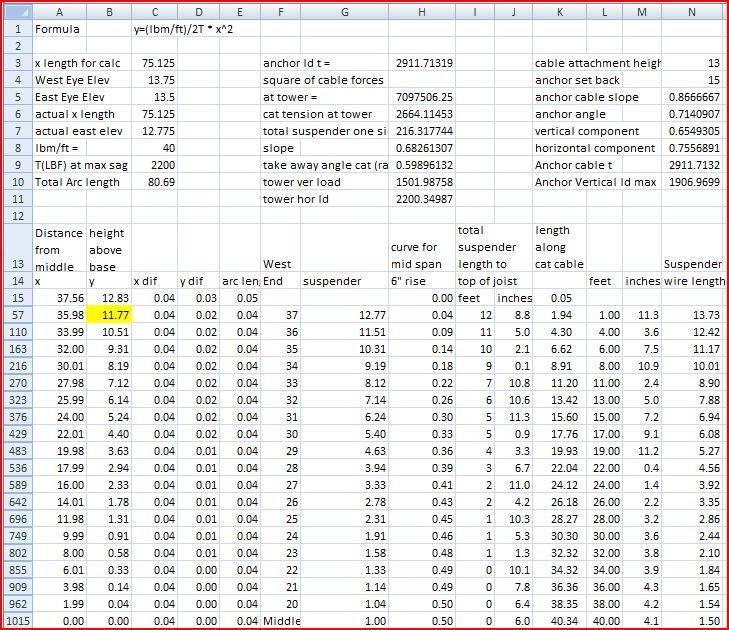The width and height of the screenshot is (729, 630).
Task: Click the Select All corner box
Action: point(18,12)
